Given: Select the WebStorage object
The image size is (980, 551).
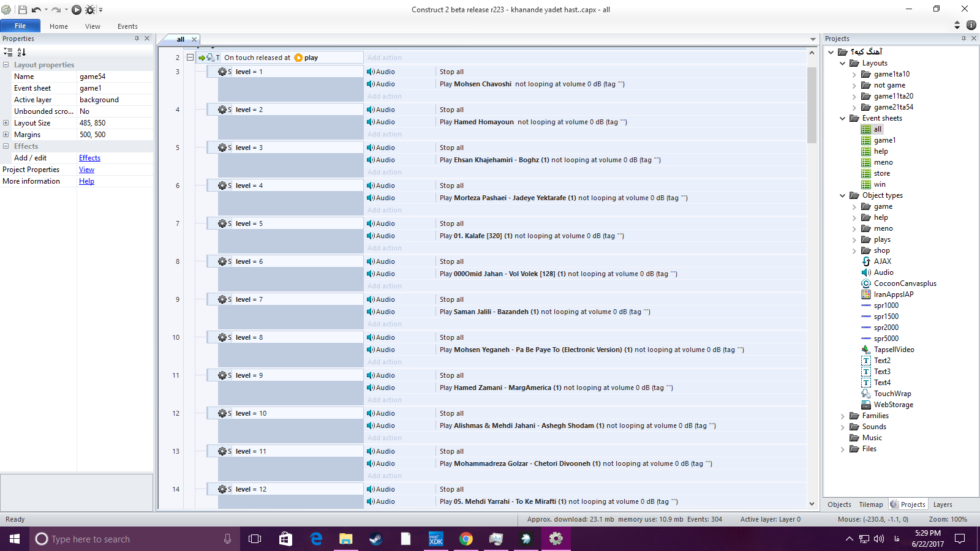Looking at the screenshot, I should (893, 405).
